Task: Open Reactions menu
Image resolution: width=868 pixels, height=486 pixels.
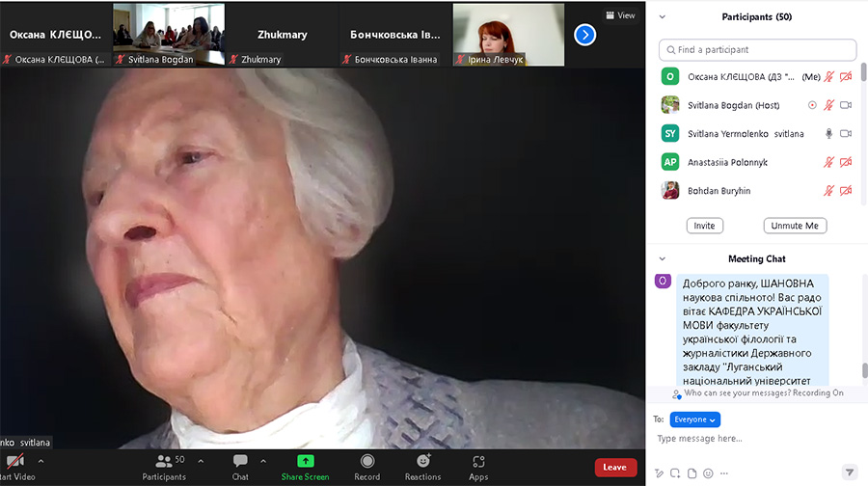Action: (423, 467)
